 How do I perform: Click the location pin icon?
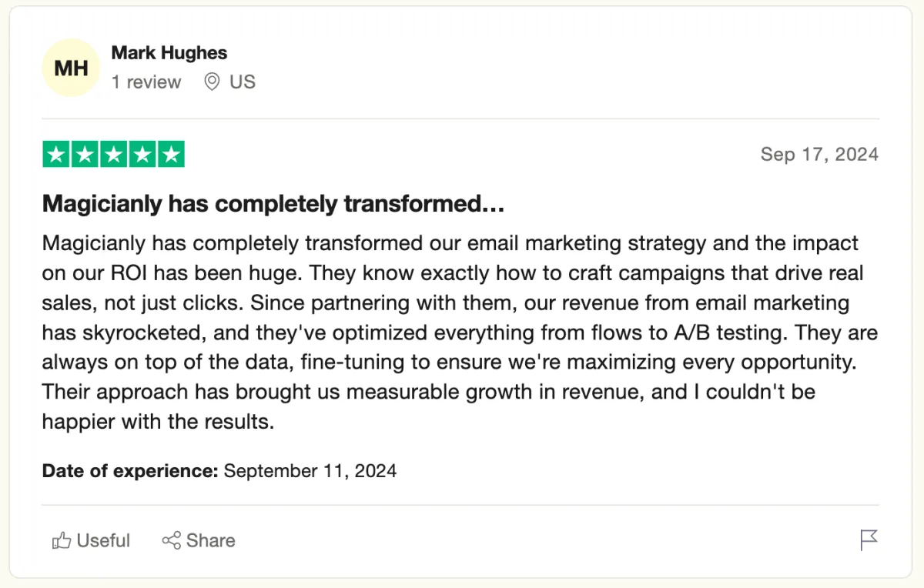(x=212, y=82)
